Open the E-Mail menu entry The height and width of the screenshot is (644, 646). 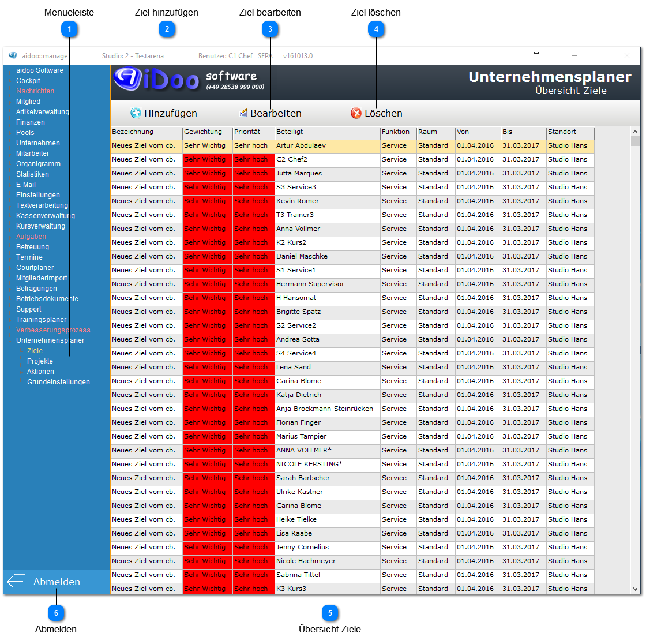[26, 185]
